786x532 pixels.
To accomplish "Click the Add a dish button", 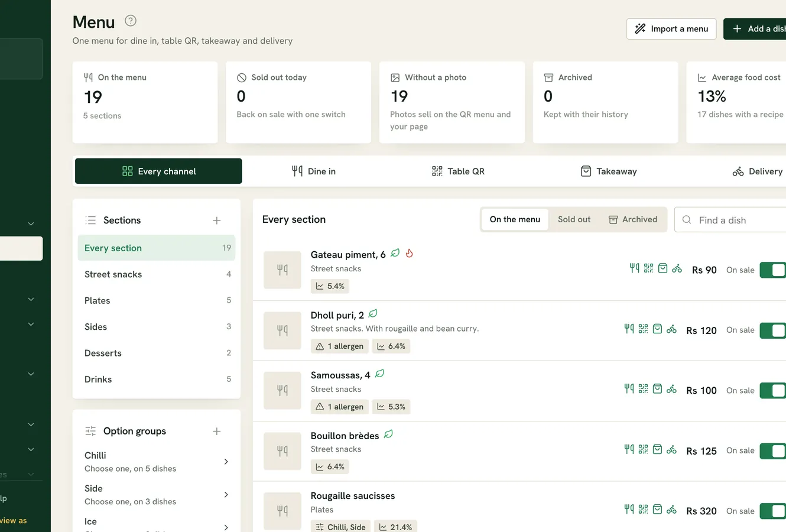I will point(755,29).
